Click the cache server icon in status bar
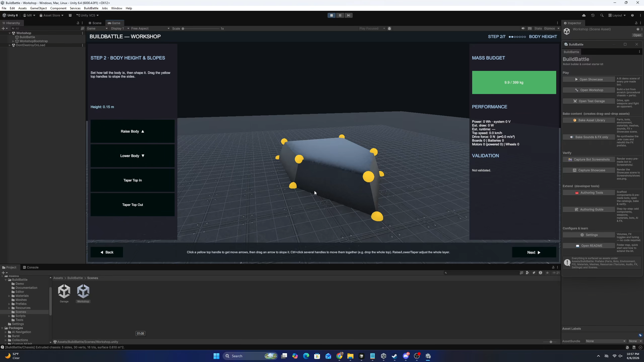The height and width of the screenshot is (362, 644). [x=634, y=347]
